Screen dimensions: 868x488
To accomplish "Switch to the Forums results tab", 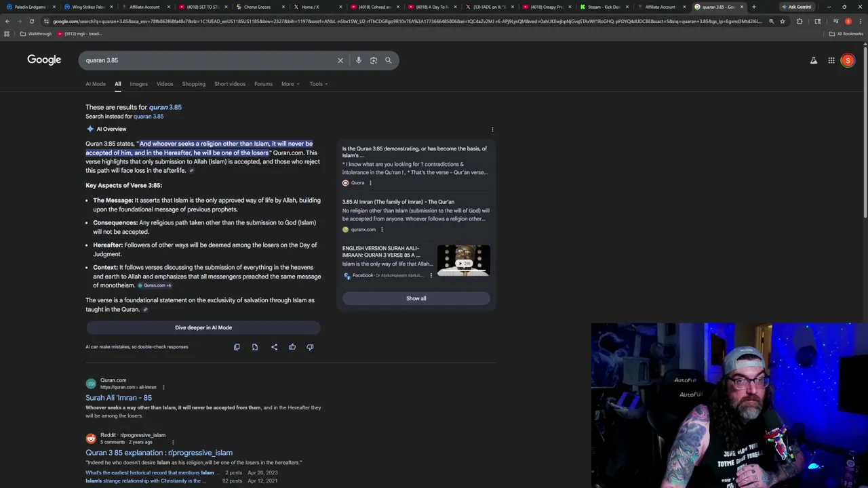I will point(263,84).
